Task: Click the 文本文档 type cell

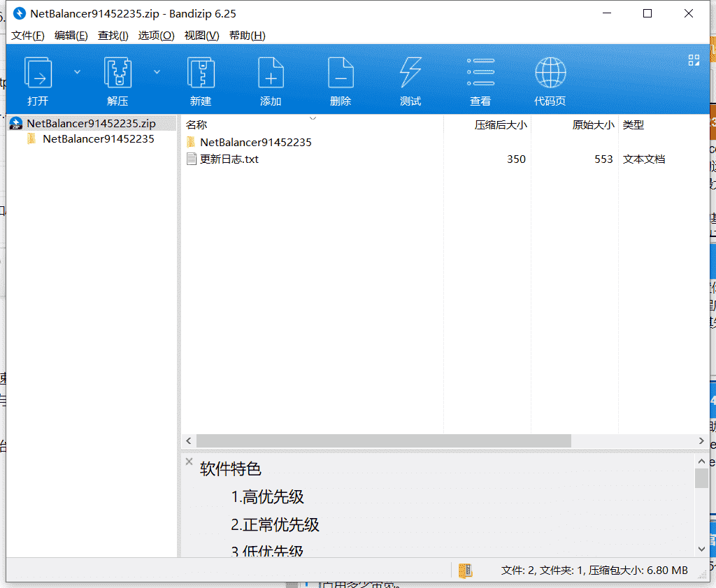Action: click(644, 159)
